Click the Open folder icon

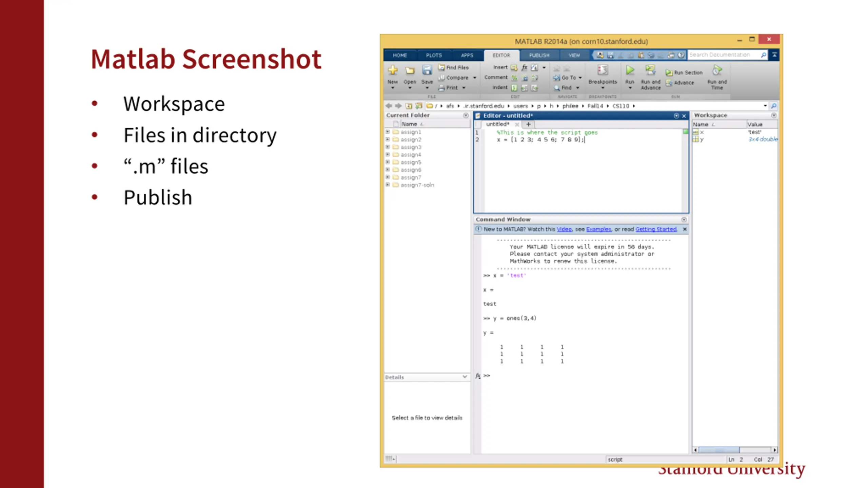coord(410,70)
